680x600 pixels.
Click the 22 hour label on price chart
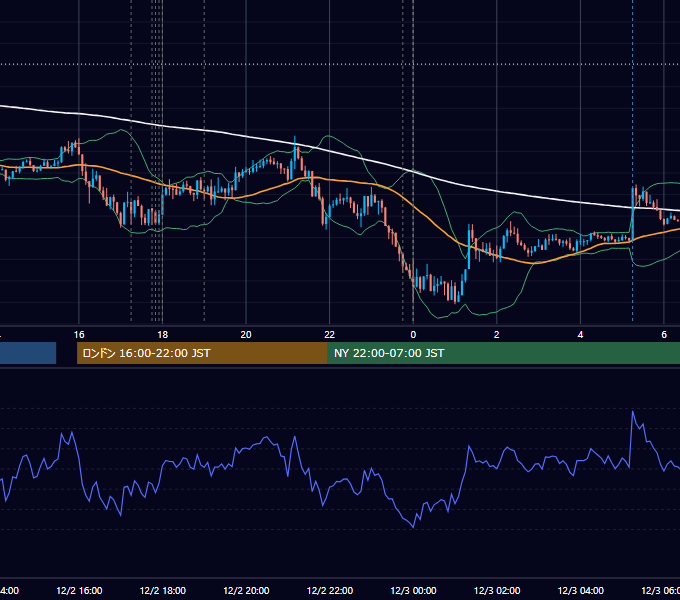pos(330,335)
